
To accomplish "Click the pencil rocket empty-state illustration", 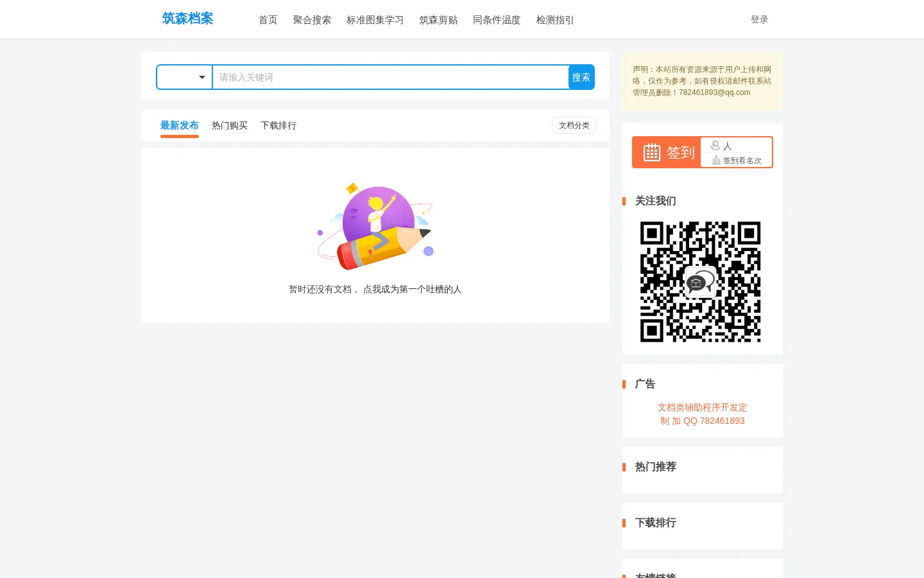I will coord(375,226).
